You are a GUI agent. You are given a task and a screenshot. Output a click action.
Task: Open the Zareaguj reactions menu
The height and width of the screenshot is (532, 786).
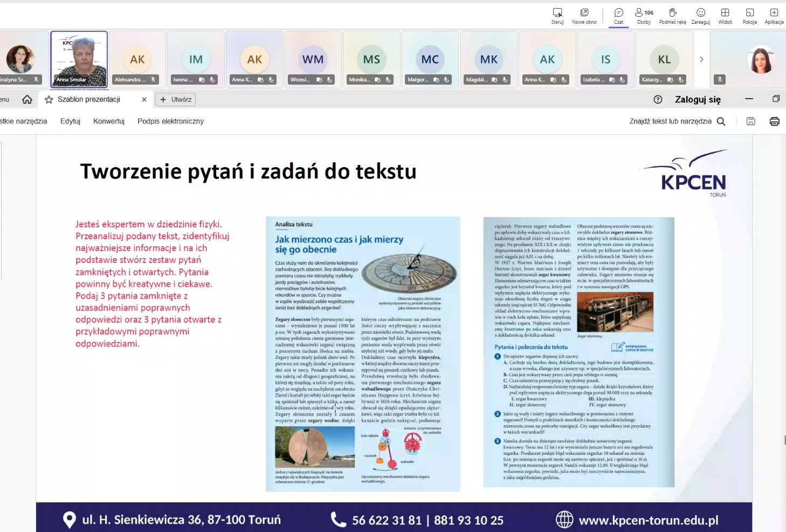pyautogui.click(x=701, y=16)
